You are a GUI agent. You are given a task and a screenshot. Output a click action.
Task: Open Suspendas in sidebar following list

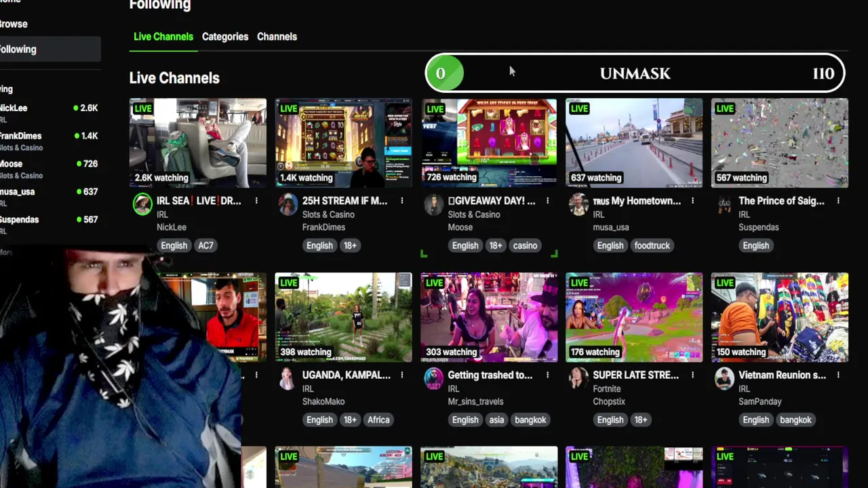49,224
